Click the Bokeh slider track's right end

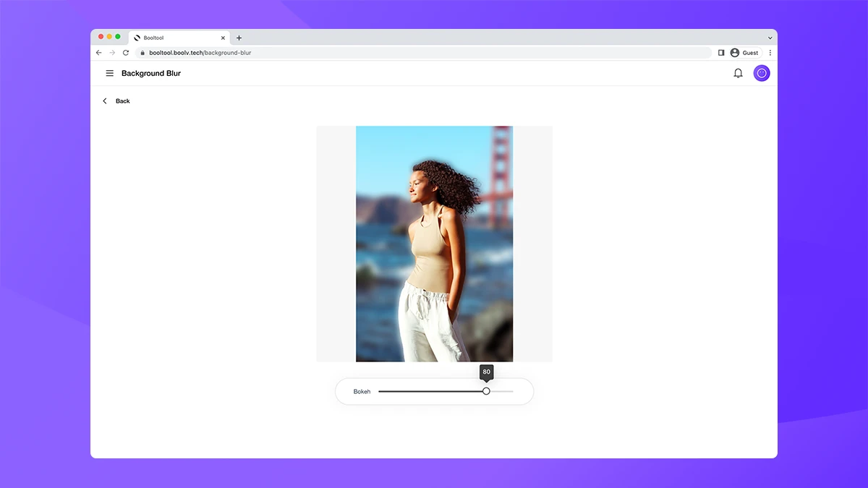(512, 391)
